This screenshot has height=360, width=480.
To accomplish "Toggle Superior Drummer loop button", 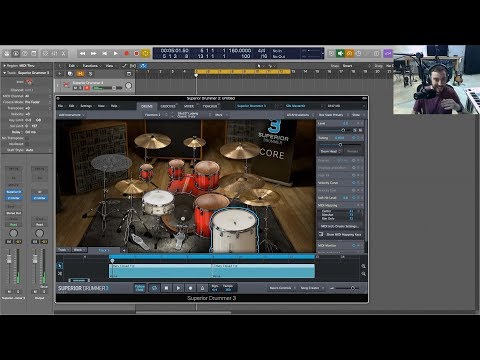I will coord(154,288).
